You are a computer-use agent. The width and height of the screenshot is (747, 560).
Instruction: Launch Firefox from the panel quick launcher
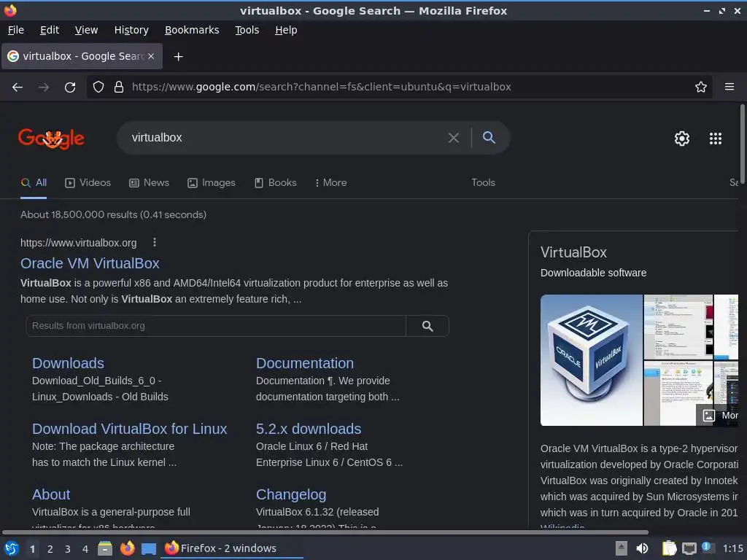(x=127, y=548)
